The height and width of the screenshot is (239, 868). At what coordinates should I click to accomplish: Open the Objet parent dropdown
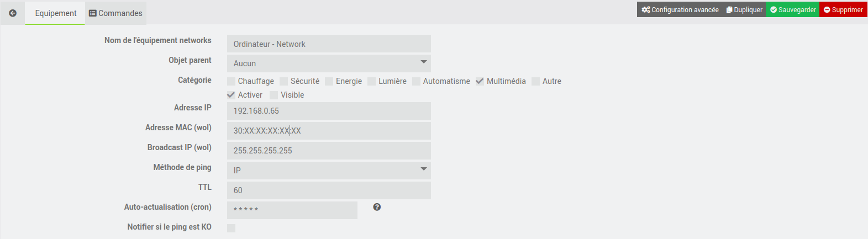coord(329,63)
